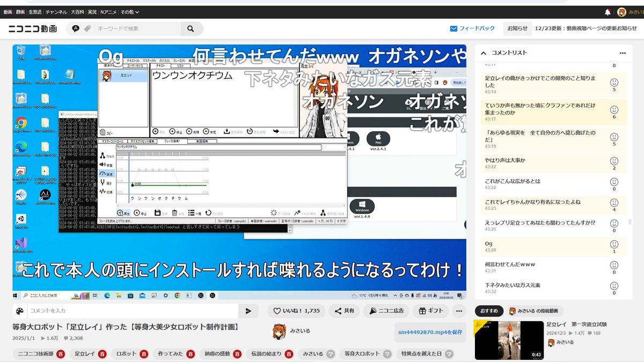Like the Og comment
The height and width of the screenshot is (362, 644).
pyautogui.click(x=614, y=244)
